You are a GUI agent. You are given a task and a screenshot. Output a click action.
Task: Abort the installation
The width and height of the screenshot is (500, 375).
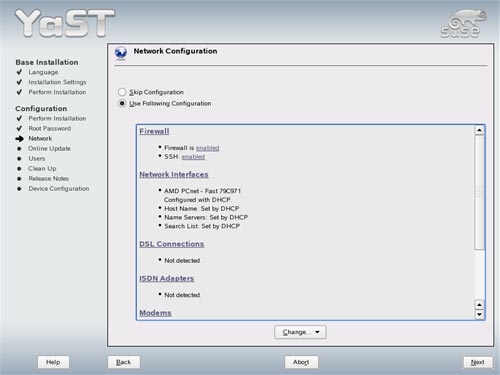coord(301,362)
